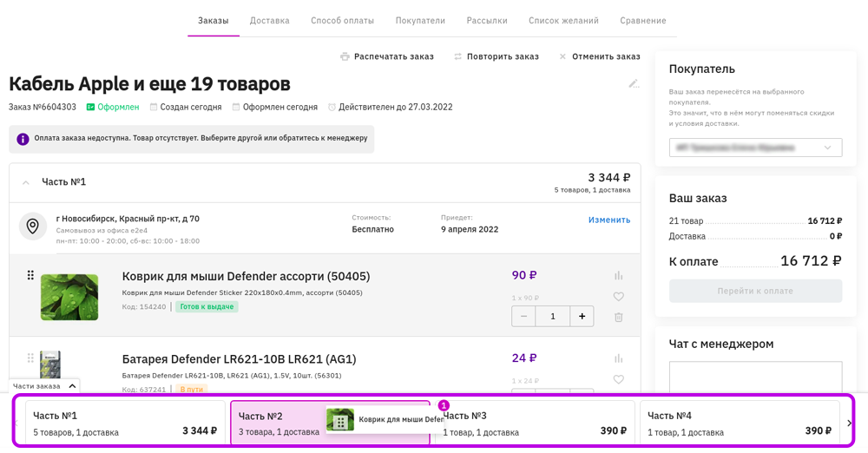Click the cross icon for Отменить заказ
868x453 pixels.
[x=562, y=56]
